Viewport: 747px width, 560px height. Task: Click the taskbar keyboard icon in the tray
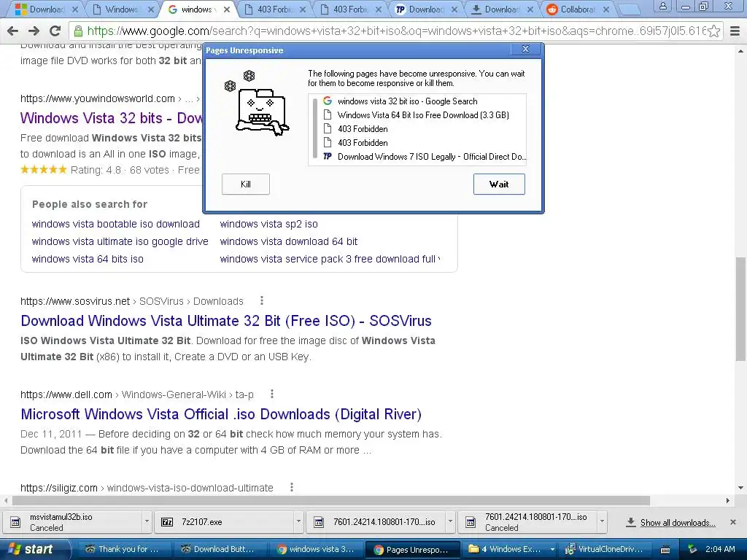tap(665, 550)
